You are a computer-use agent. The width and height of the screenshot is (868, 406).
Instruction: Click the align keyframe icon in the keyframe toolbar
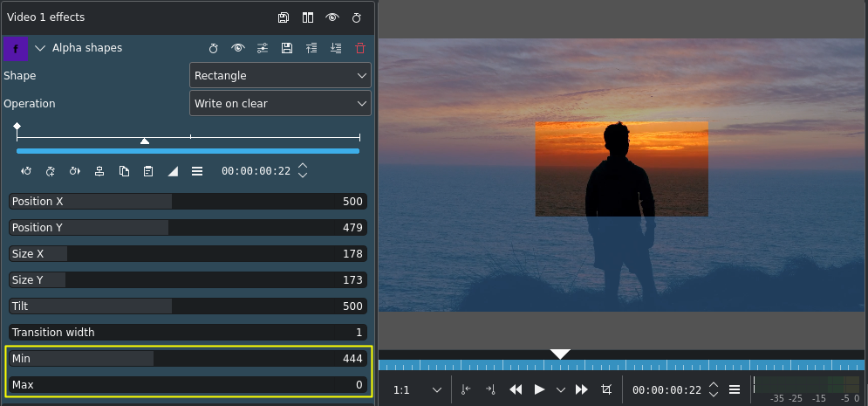click(99, 171)
